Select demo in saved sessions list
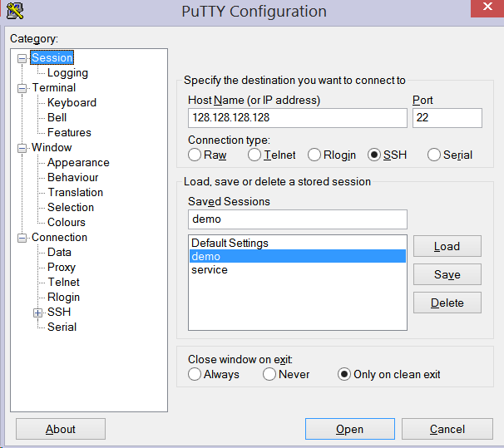Image resolution: width=504 pixels, height=448 pixels. pyautogui.click(x=297, y=256)
